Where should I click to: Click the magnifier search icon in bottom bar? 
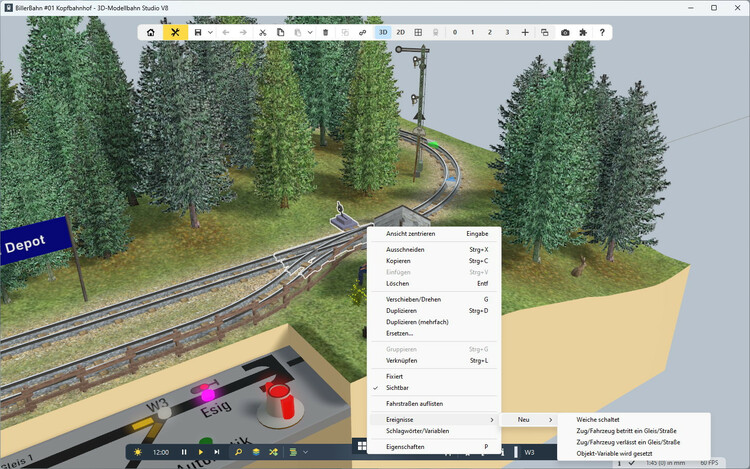[238, 452]
